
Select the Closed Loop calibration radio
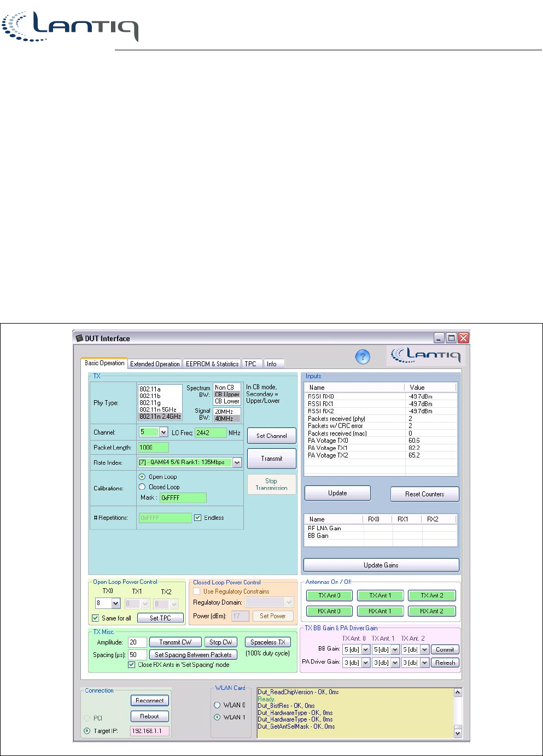142,487
